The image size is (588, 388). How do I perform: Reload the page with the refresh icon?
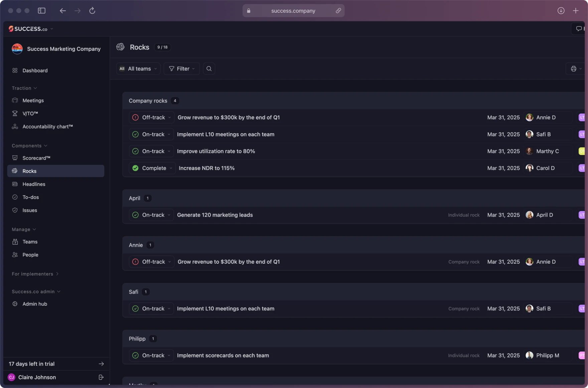click(x=92, y=11)
